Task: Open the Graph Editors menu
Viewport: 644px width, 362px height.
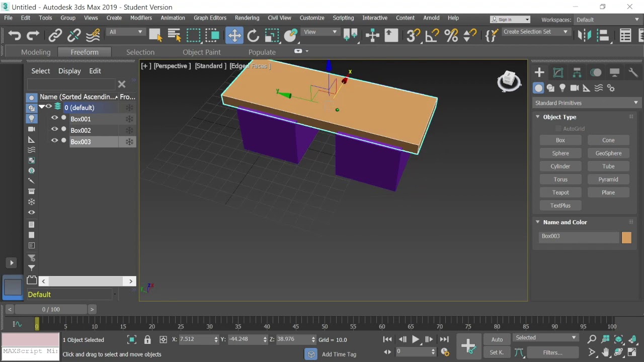Action: [x=210, y=18]
